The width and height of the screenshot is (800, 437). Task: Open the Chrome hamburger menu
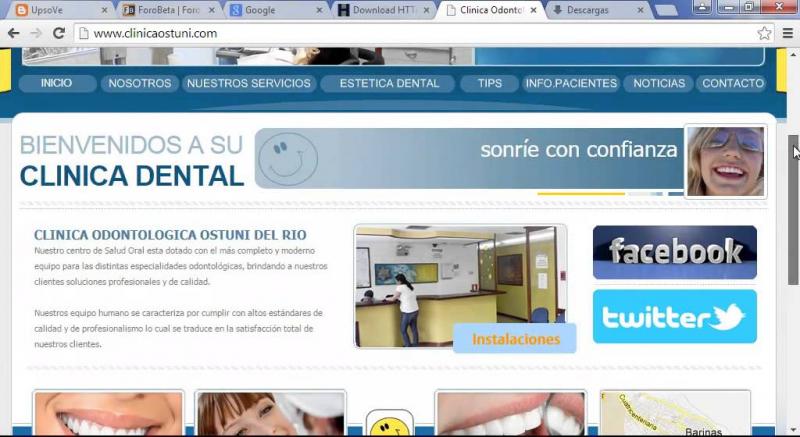(x=787, y=33)
